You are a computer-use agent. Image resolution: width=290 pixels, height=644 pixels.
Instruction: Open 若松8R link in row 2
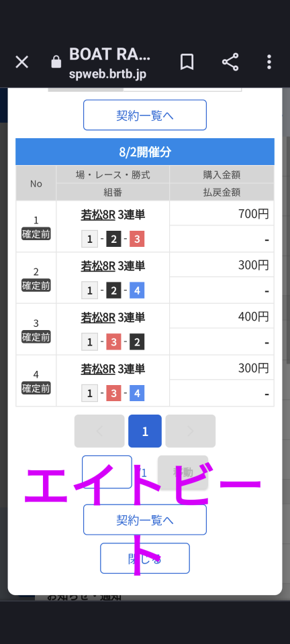click(x=98, y=266)
